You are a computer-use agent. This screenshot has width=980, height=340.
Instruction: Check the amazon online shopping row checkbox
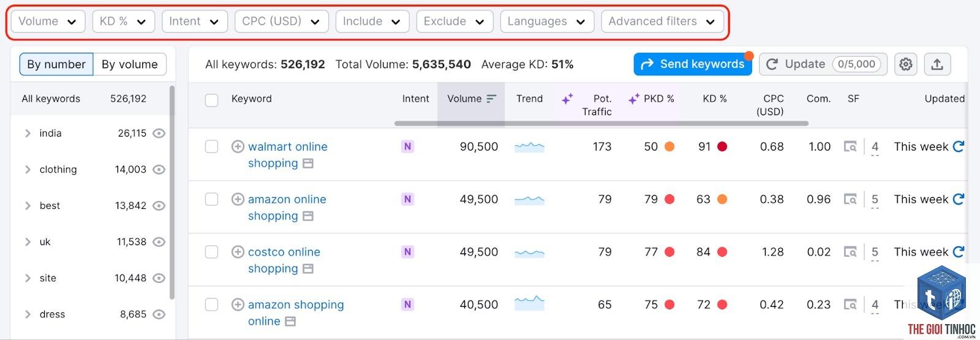pos(211,199)
